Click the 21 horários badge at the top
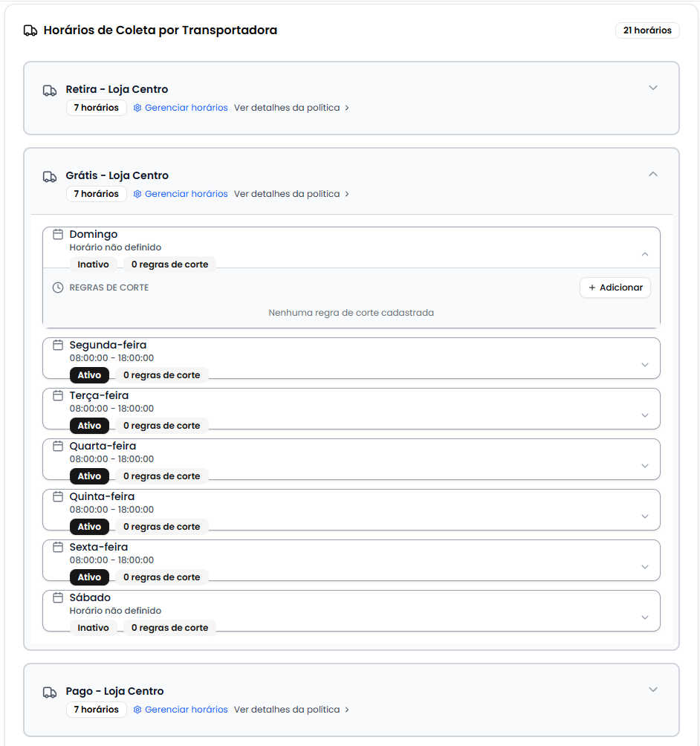The height and width of the screenshot is (746, 700). (647, 30)
